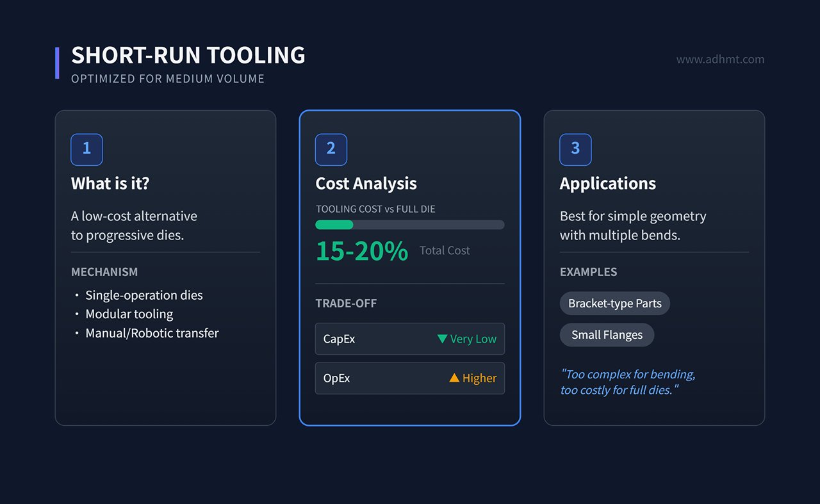The width and height of the screenshot is (820, 504).
Task: Select the What is it? card heading
Action: 110,184
